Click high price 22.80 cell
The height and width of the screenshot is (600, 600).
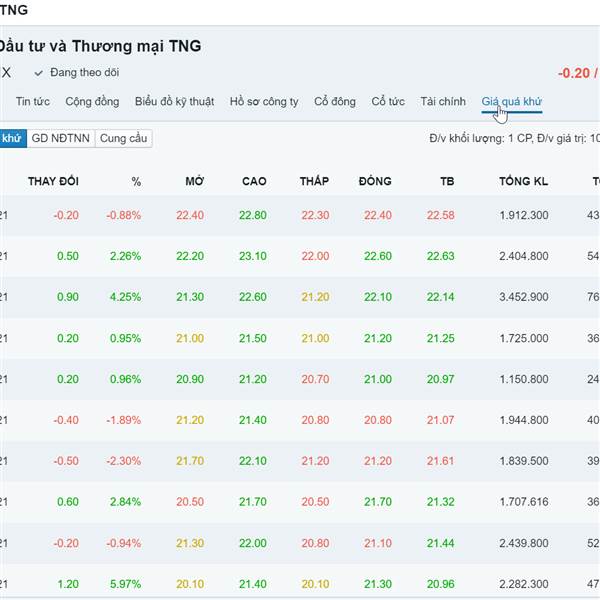(253, 215)
